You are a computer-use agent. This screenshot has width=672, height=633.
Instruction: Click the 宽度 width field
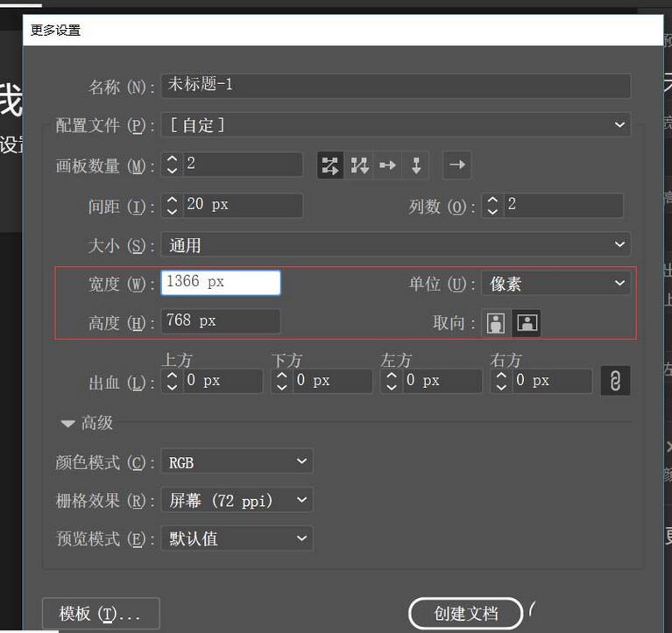pyautogui.click(x=221, y=283)
